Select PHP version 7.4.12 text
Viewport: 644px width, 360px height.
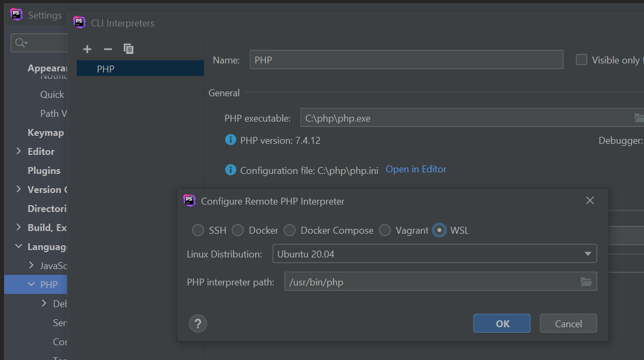[x=280, y=141]
